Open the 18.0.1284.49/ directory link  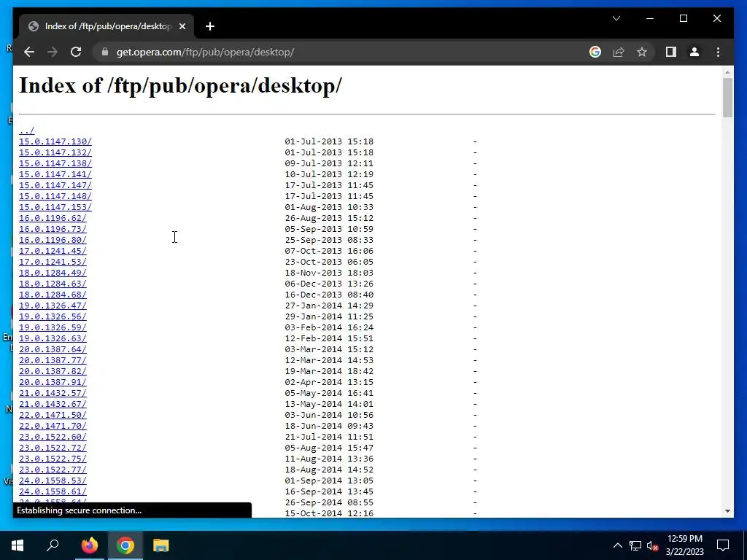[x=53, y=273]
